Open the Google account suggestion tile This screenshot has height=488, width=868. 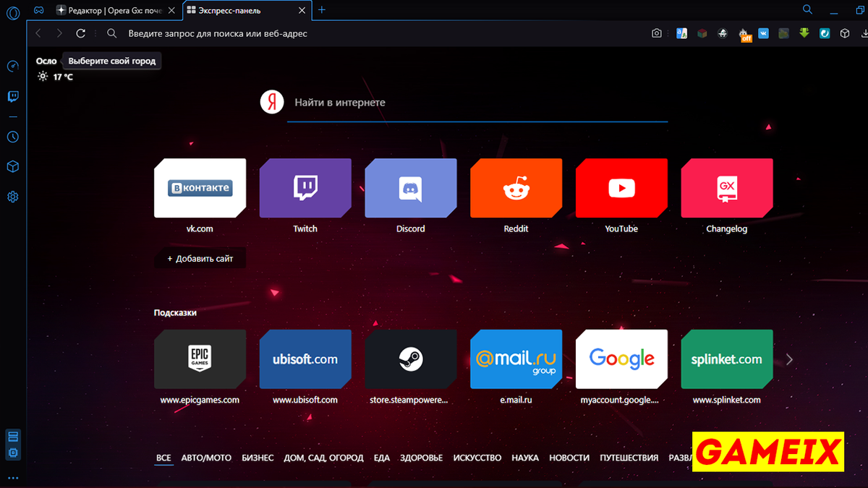click(x=621, y=359)
